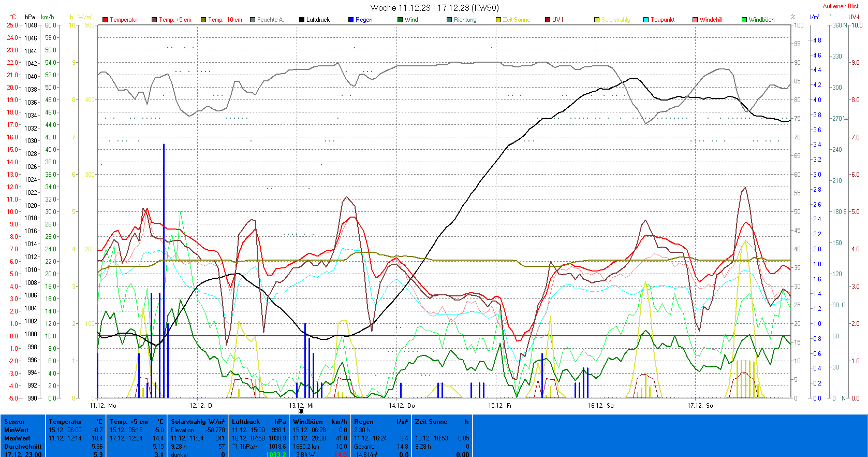
Task: Click the 'dunkel' solar status text
Action: click(179, 454)
